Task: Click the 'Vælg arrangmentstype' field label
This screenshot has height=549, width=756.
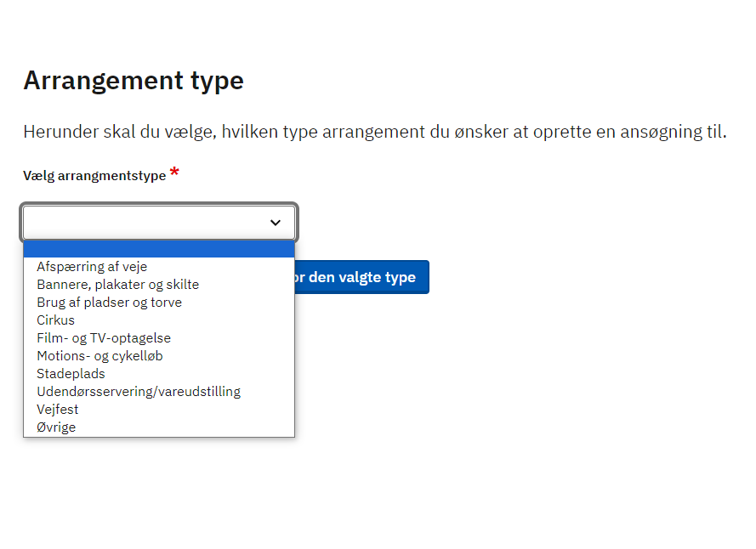Action: coord(94,176)
